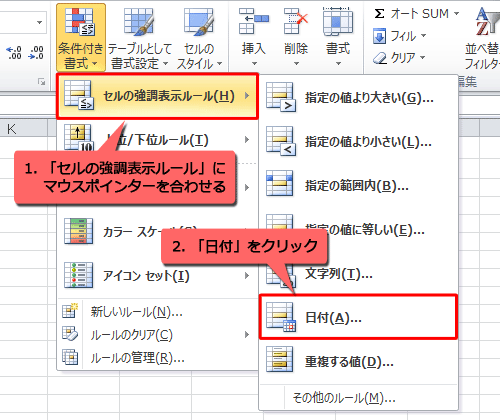The width and height of the screenshot is (500, 420).
Task: Click the increase decimal places icon
Action: click(14, 53)
